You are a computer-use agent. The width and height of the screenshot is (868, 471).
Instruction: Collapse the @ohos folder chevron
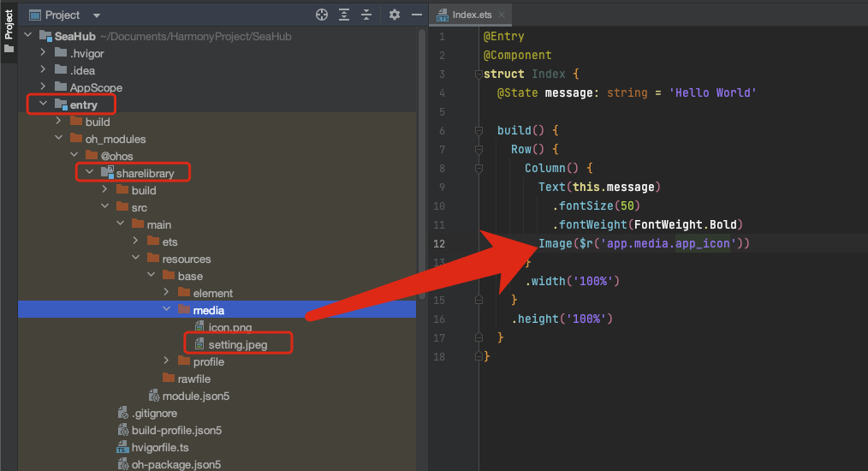74,155
